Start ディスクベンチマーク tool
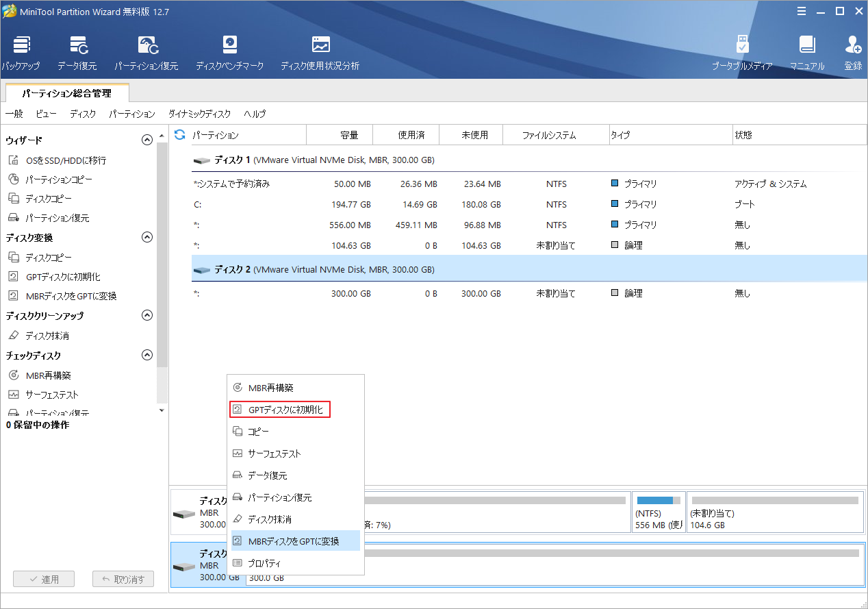The height and width of the screenshot is (609, 868). 229,53
